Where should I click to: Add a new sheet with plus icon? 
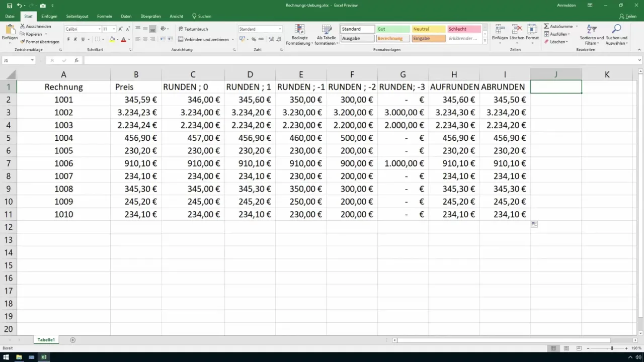[72, 340]
